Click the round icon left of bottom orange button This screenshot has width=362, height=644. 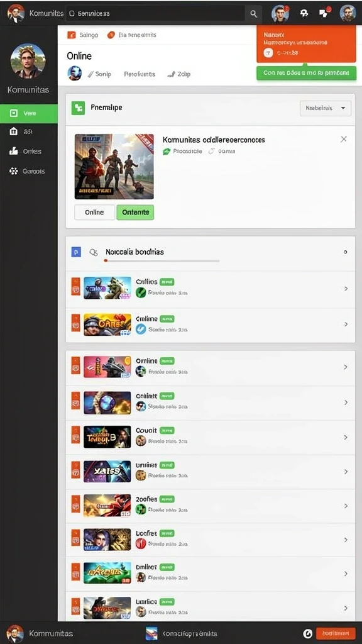(308, 633)
